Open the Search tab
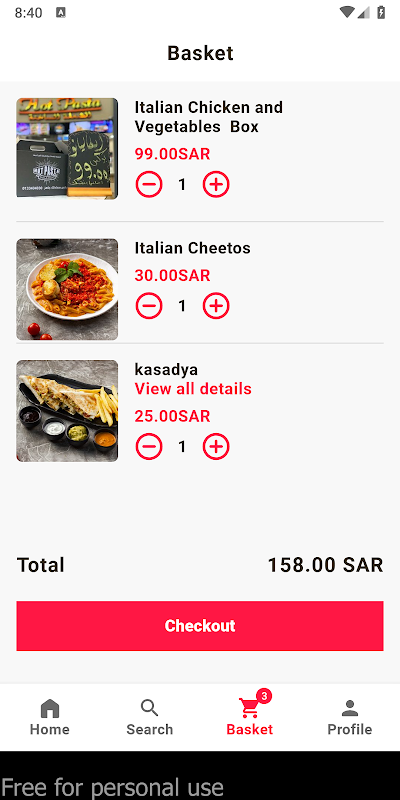 click(x=150, y=717)
